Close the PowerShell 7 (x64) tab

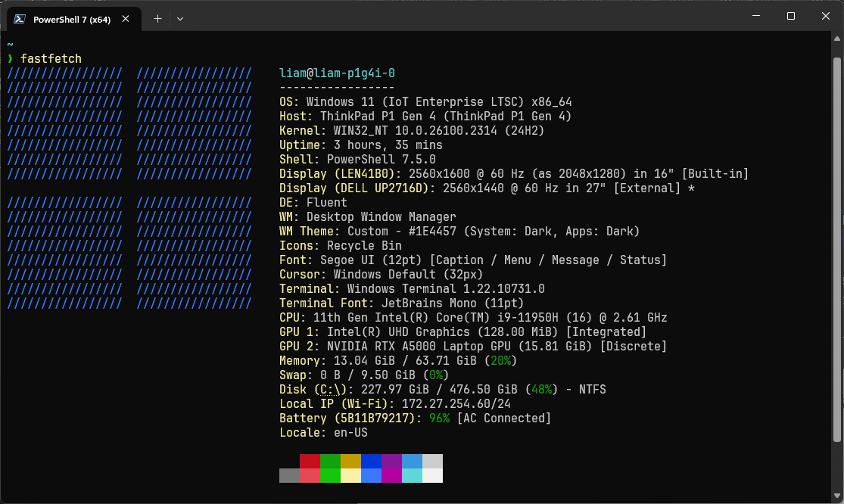click(126, 19)
